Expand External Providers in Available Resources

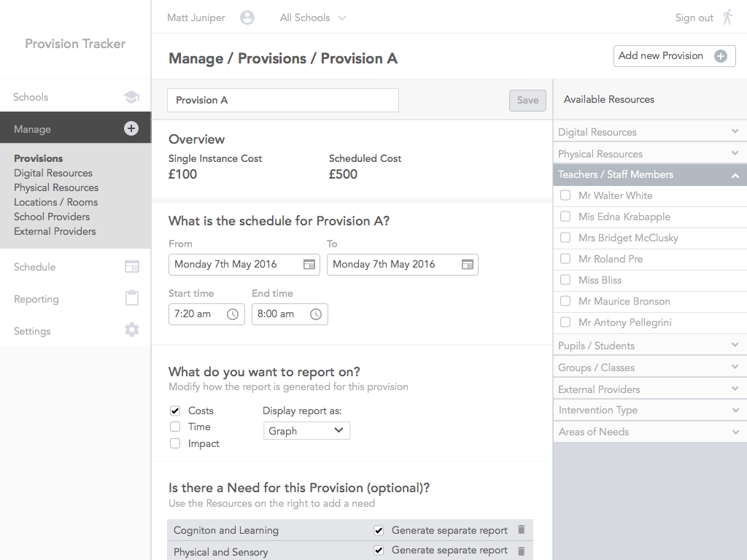tap(650, 389)
